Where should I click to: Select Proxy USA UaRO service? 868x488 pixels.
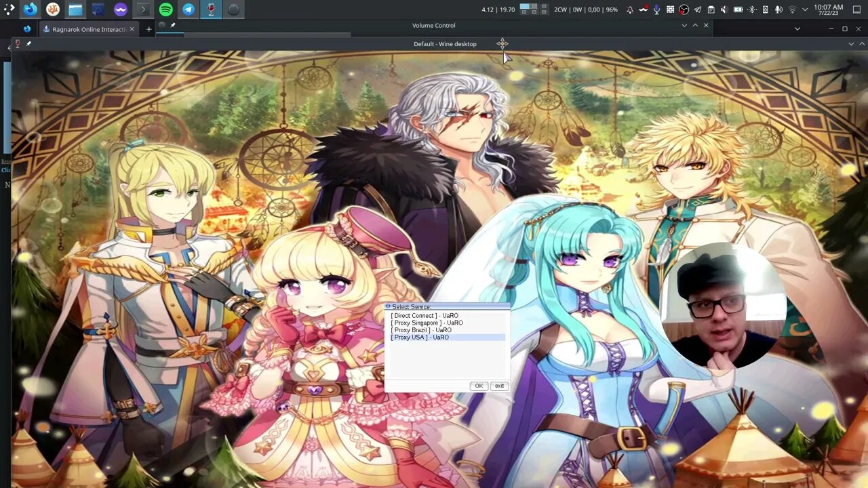click(447, 337)
